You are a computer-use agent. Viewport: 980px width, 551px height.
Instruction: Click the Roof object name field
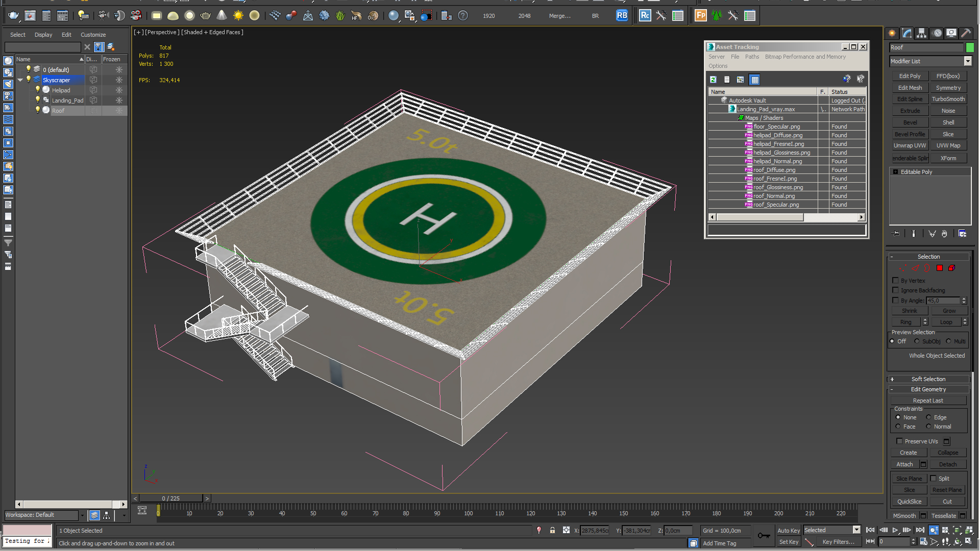tap(926, 47)
